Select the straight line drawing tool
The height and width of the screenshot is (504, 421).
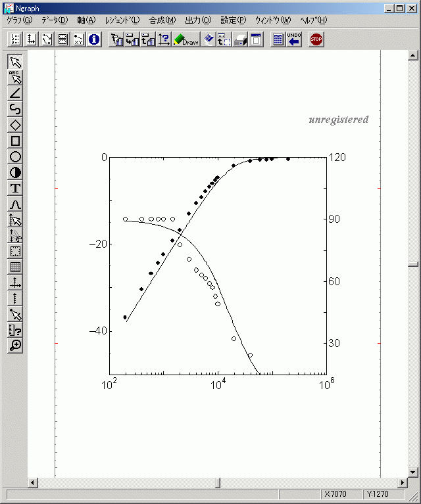coord(16,93)
